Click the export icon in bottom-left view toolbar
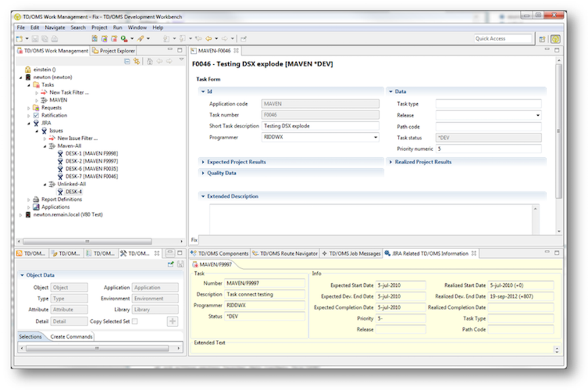 [x=171, y=264]
